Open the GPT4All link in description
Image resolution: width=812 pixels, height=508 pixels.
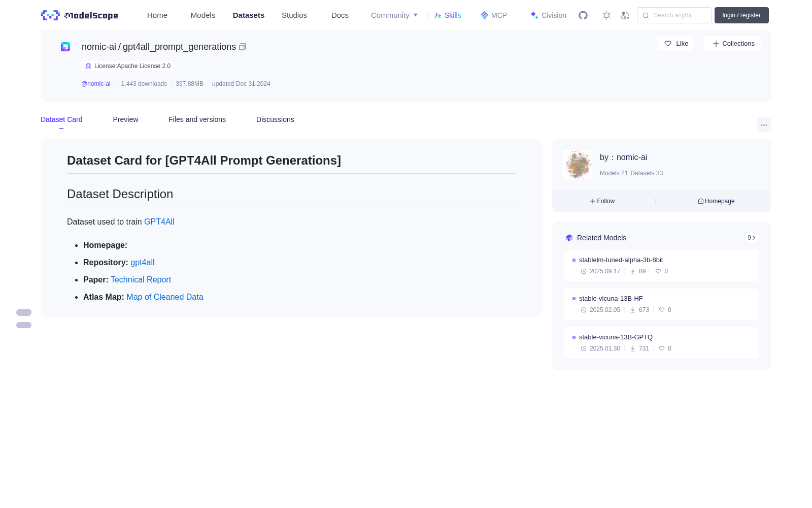point(159,221)
